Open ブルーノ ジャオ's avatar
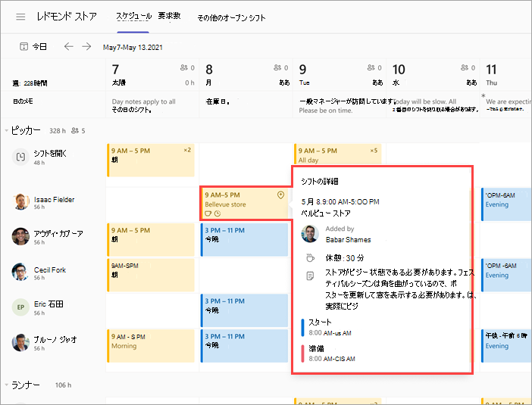The image size is (532, 405). (20, 343)
